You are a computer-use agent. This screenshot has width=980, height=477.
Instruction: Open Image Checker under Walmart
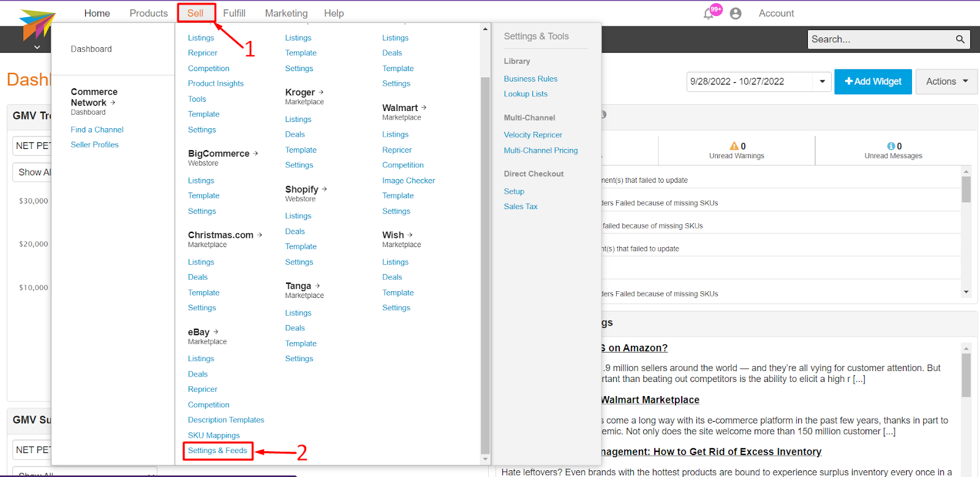click(409, 180)
